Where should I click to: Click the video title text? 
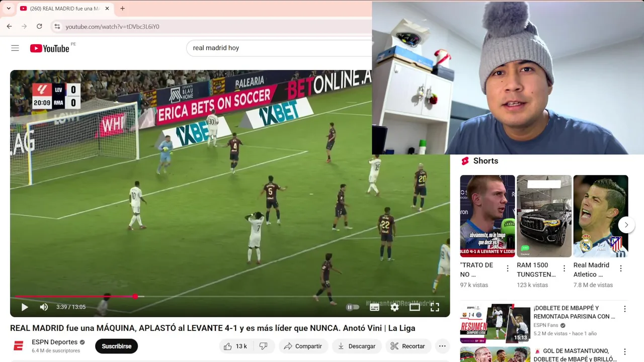point(212,328)
